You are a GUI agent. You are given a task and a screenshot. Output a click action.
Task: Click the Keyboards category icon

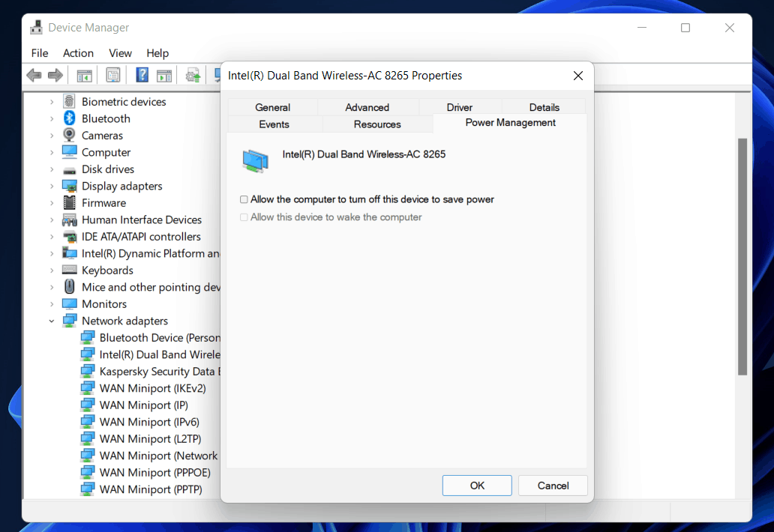click(70, 270)
